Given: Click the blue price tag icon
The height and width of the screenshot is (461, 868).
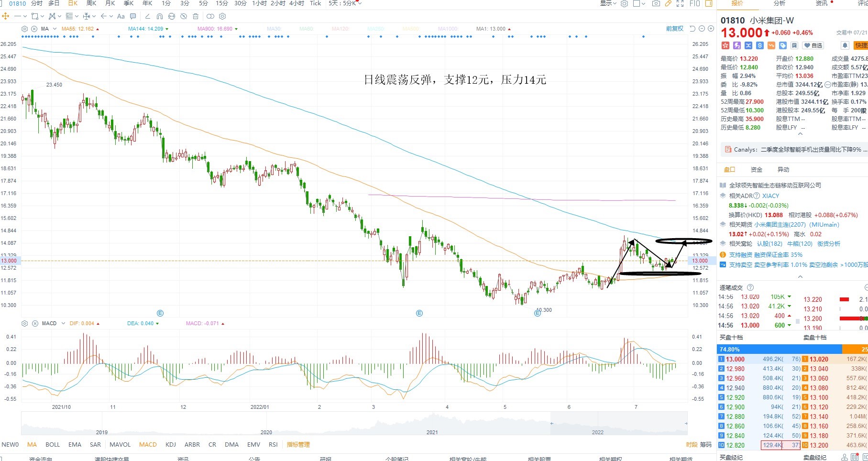Looking at the screenshot, I should pos(783,45).
